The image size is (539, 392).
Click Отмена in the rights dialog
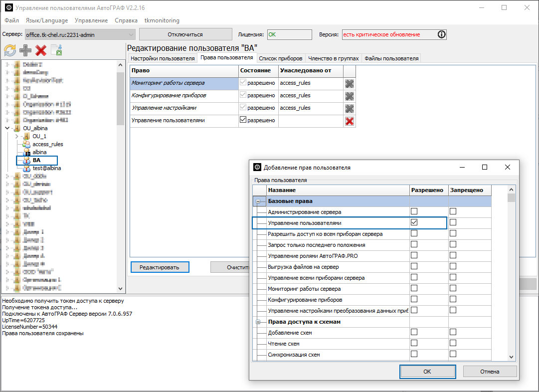(490, 372)
